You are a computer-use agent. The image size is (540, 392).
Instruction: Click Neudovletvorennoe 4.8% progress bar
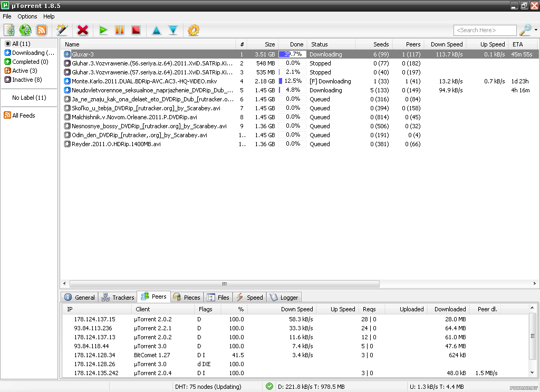[x=292, y=90]
